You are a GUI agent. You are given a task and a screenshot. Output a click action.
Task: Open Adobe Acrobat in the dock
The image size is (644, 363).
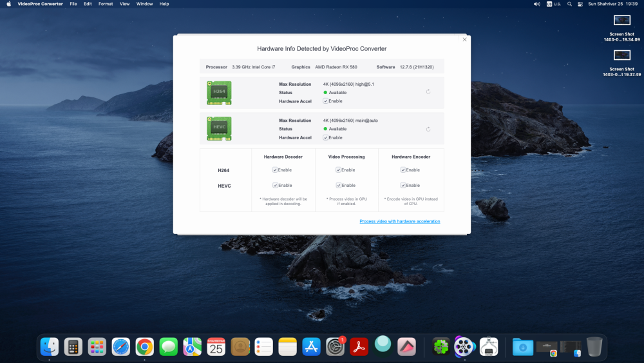(x=359, y=347)
